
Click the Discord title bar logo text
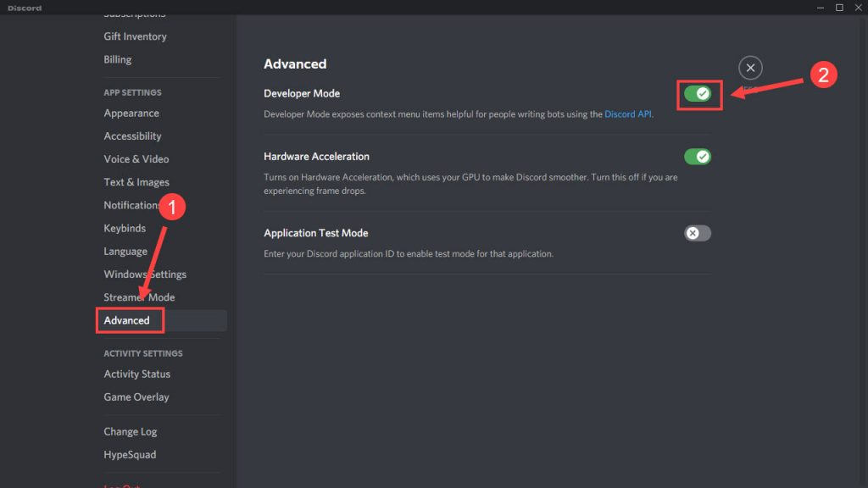[x=25, y=8]
